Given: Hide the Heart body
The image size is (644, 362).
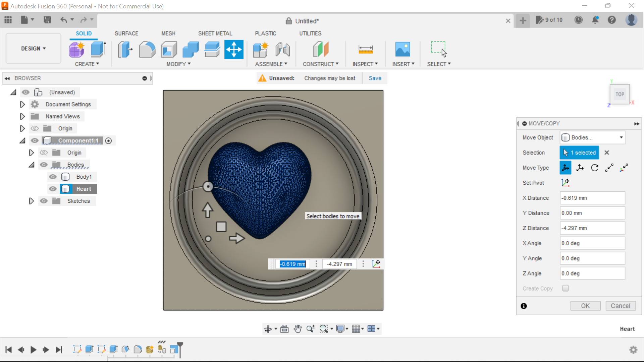Looking at the screenshot, I should pyautogui.click(x=53, y=189).
